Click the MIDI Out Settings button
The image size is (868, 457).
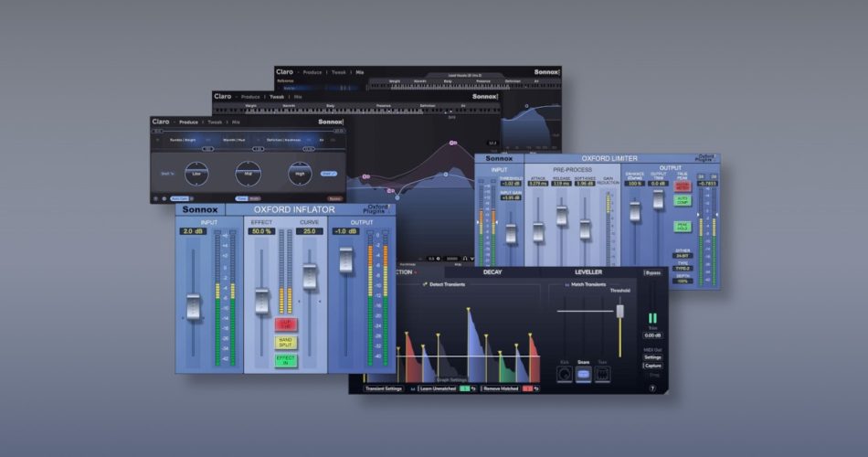click(652, 357)
